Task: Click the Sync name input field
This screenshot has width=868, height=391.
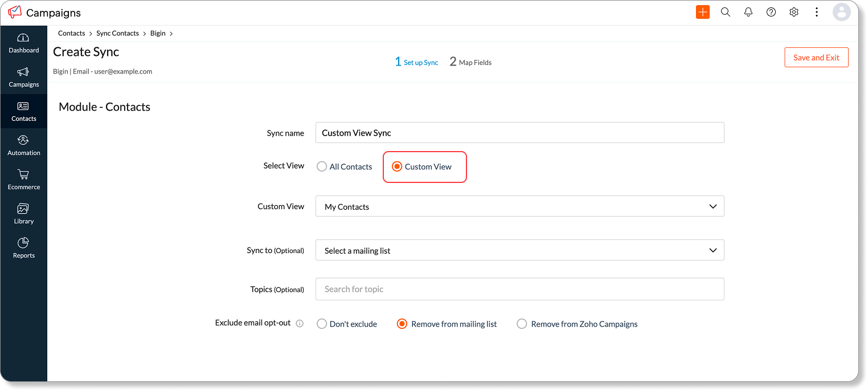Action: pos(519,132)
